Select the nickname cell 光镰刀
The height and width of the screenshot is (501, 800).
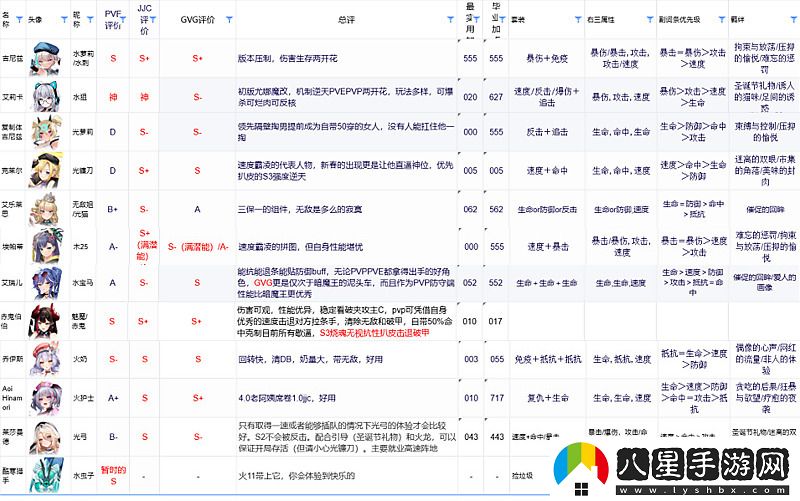point(83,170)
